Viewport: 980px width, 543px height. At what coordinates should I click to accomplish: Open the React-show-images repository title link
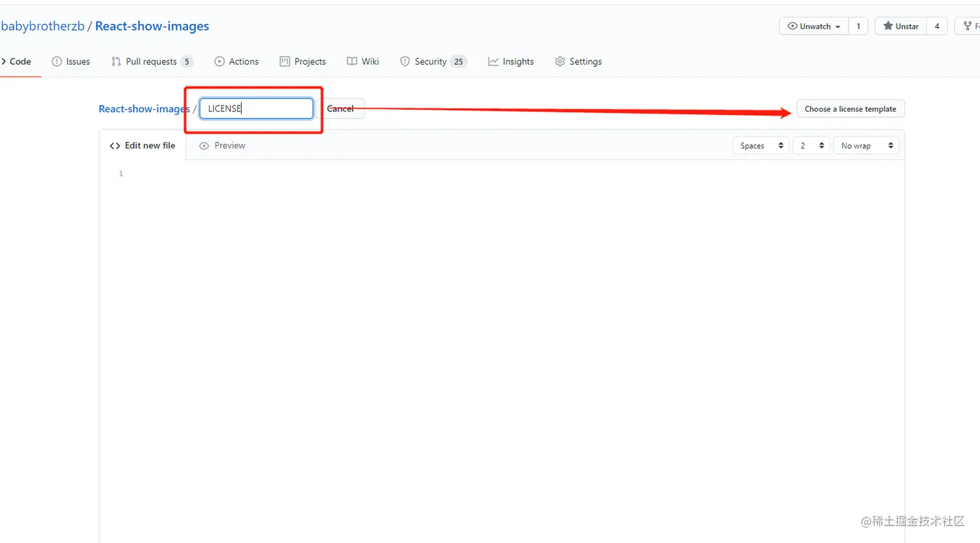coord(152,26)
